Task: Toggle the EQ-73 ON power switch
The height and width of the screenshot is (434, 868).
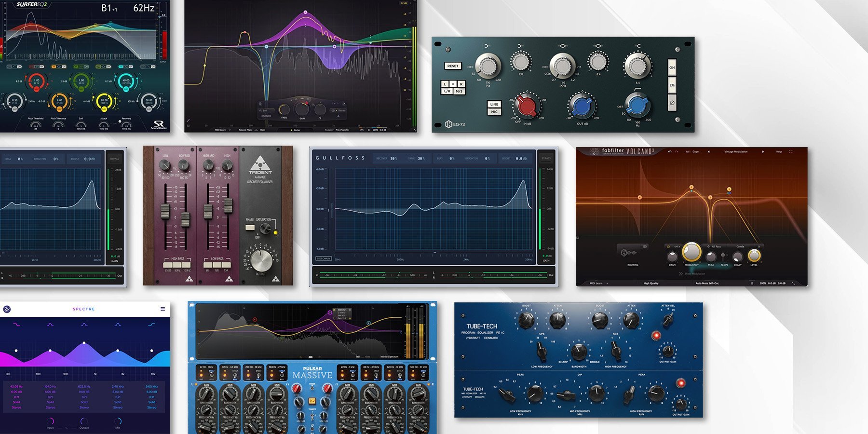Action: pyautogui.click(x=672, y=68)
